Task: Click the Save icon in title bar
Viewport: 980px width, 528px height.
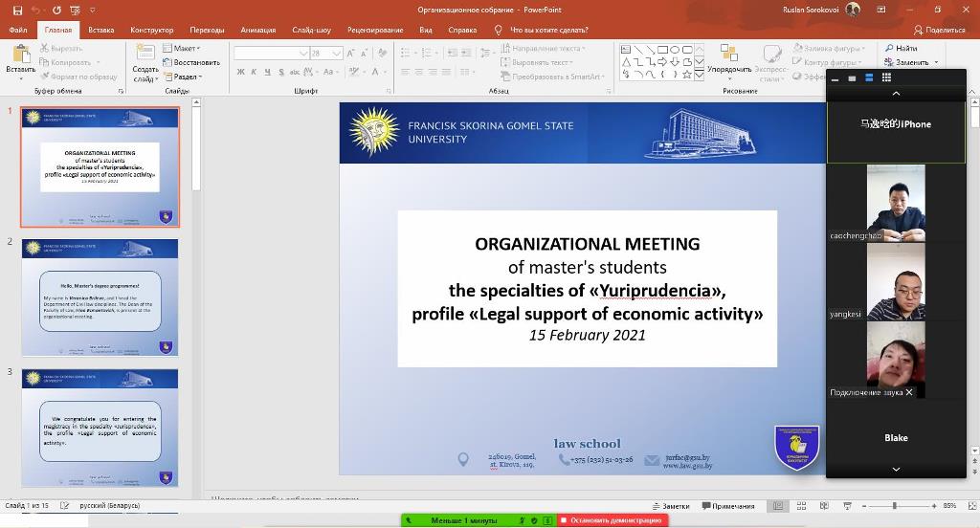Action: coord(17,10)
